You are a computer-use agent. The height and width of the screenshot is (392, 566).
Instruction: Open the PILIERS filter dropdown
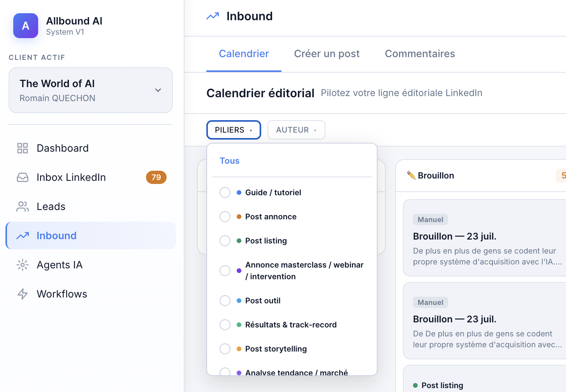point(234,130)
